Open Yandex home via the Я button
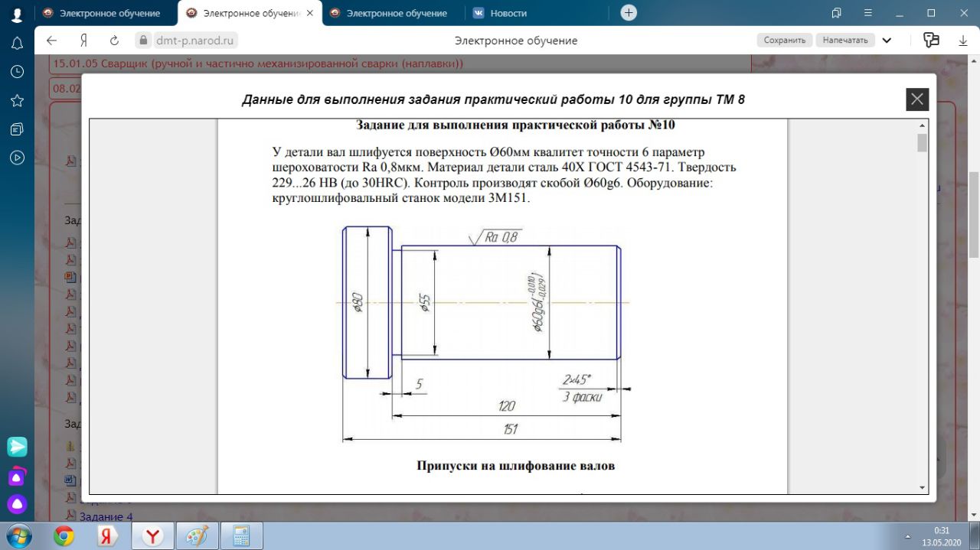Image resolution: width=980 pixels, height=550 pixels. pos(83,41)
